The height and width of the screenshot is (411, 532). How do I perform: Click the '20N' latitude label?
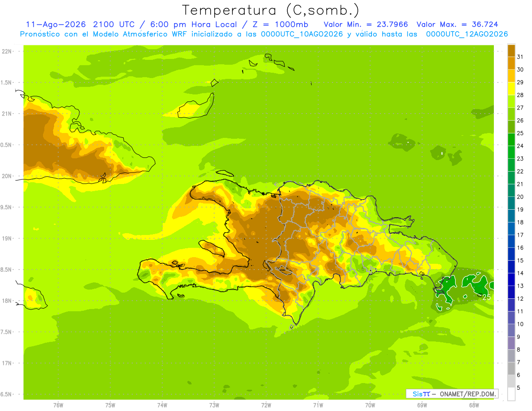pos(7,176)
